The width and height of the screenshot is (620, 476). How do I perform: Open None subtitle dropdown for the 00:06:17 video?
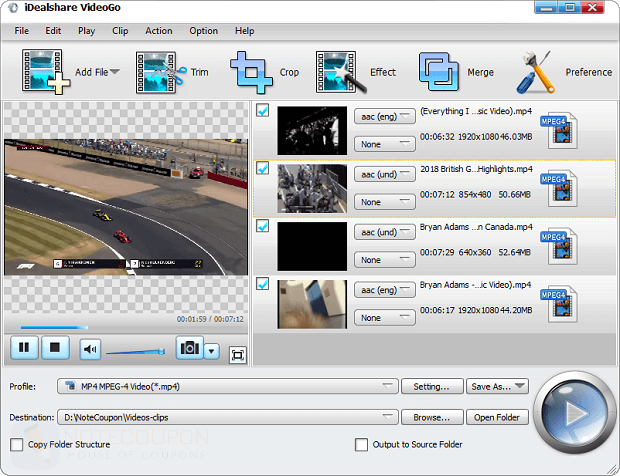pyautogui.click(x=385, y=317)
